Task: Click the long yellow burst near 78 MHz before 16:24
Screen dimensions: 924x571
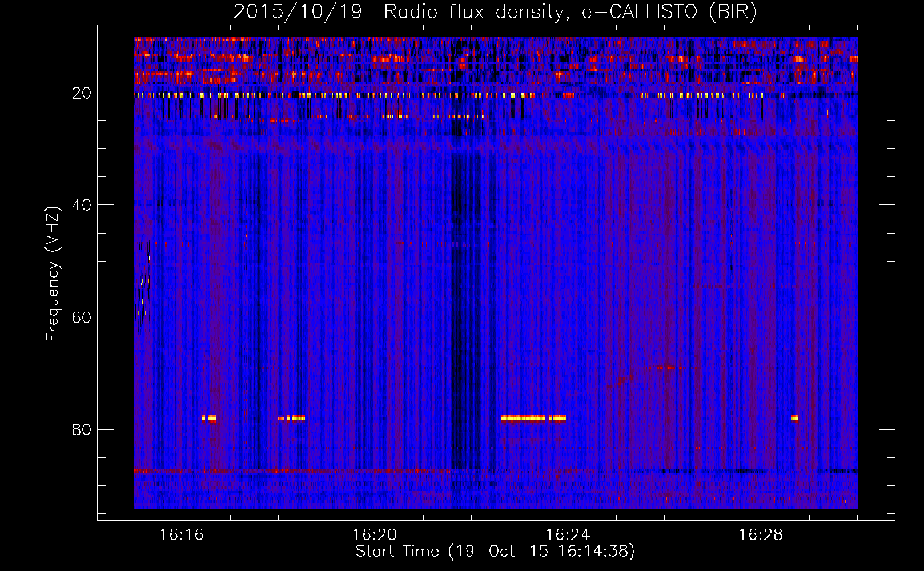Action: 533,417
